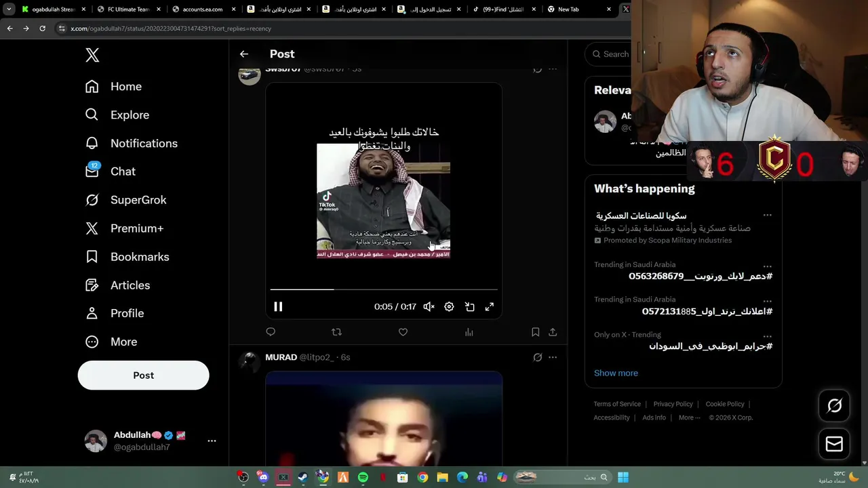Open Steam from the taskbar
The width and height of the screenshot is (868, 488).
click(x=303, y=477)
